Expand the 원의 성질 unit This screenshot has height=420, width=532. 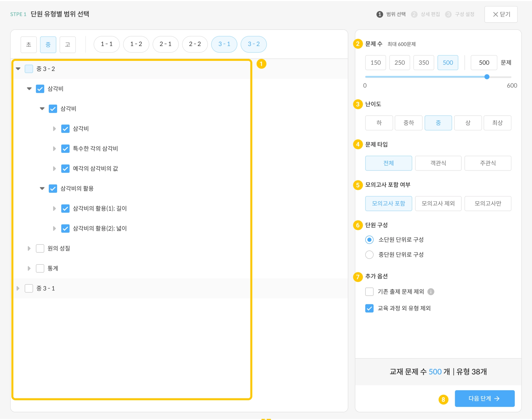[x=29, y=248]
